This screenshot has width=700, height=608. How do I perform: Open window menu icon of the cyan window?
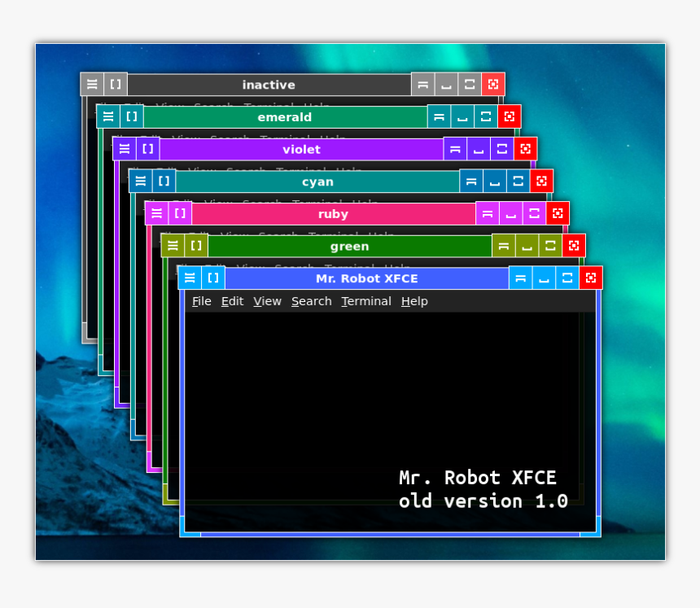(140, 181)
